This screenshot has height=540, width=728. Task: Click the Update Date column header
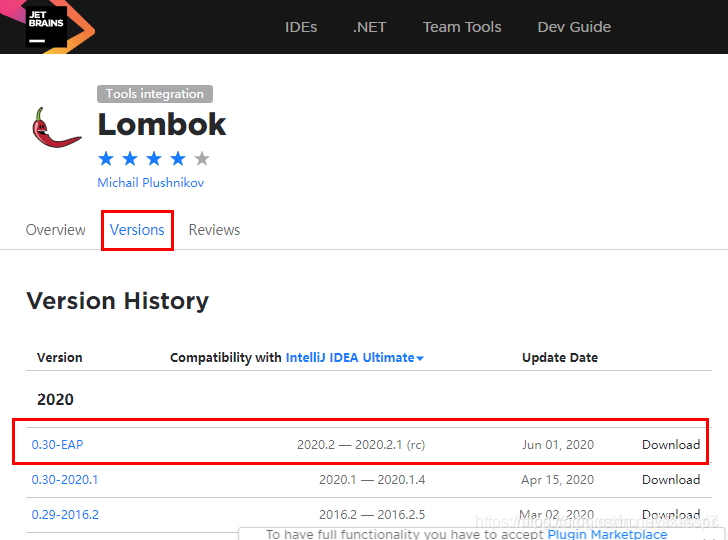point(560,358)
